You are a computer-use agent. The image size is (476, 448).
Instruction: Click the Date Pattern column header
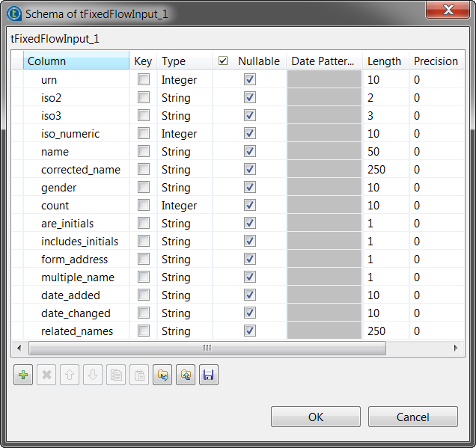325,61
